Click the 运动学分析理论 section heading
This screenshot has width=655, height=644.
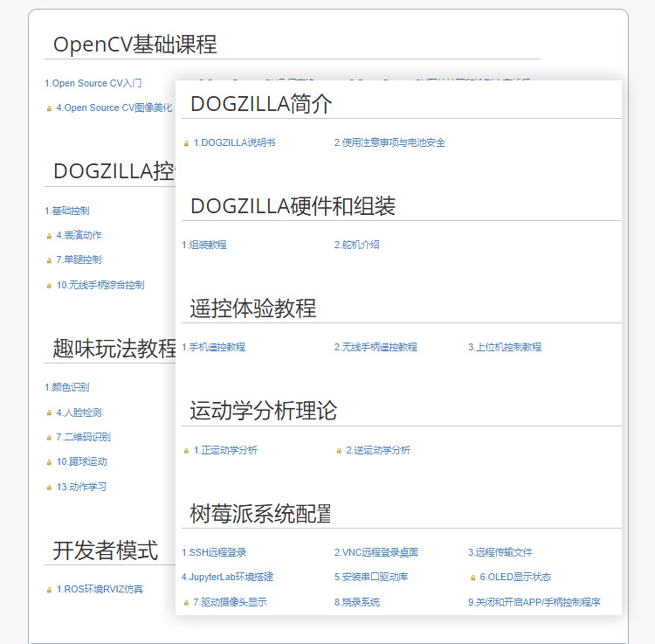tap(264, 411)
